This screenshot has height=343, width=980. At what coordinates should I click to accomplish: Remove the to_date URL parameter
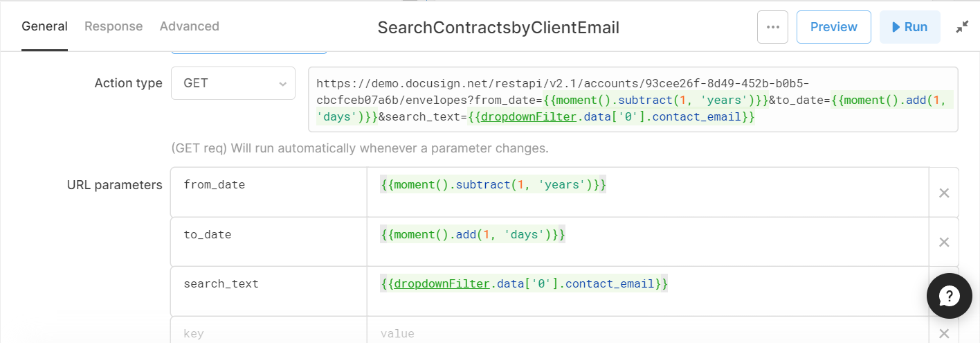pos(943,242)
